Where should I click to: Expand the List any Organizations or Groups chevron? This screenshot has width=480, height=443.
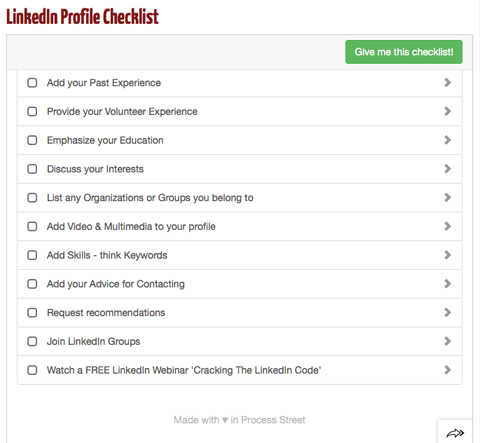tap(448, 198)
